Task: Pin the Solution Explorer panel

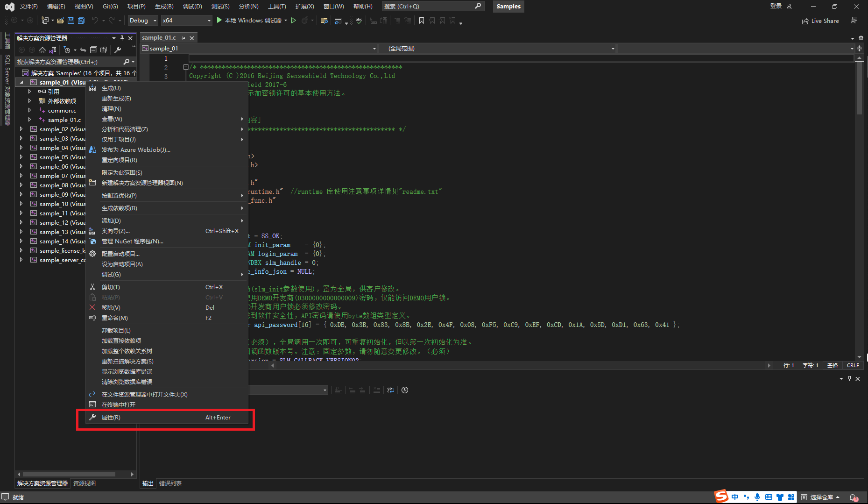Action: click(x=122, y=38)
